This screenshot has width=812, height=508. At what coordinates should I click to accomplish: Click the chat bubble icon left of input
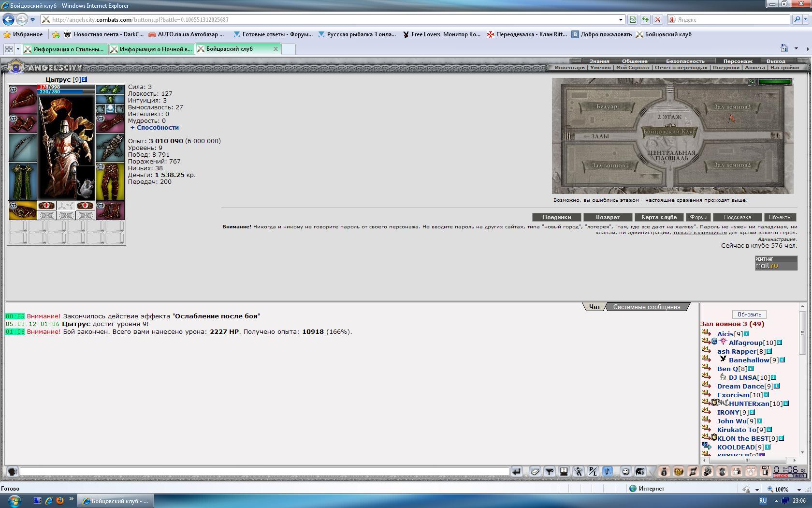tap(13, 471)
